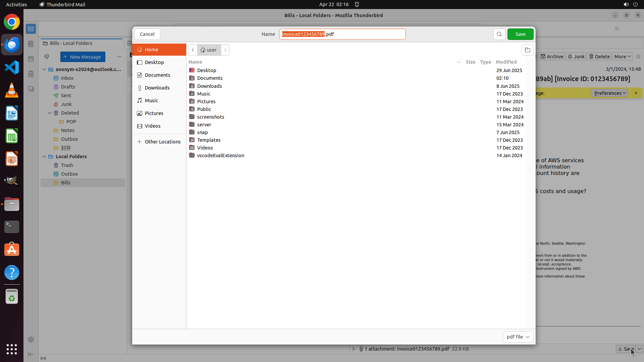Open Thunderbird address book sidebar icon
Image resolution: width=644 pixels, height=362 pixels.
tap(31, 44)
